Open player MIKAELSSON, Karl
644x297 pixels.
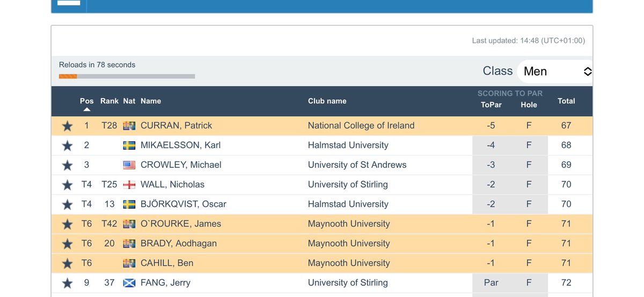[x=180, y=145]
